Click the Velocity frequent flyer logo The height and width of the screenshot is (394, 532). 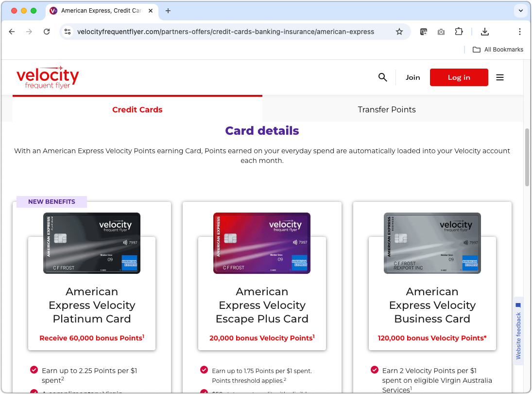(x=48, y=77)
